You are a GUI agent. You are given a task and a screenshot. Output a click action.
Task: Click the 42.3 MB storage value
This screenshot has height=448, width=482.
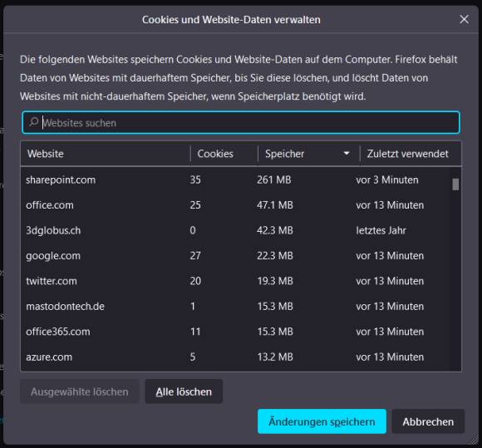275,230
